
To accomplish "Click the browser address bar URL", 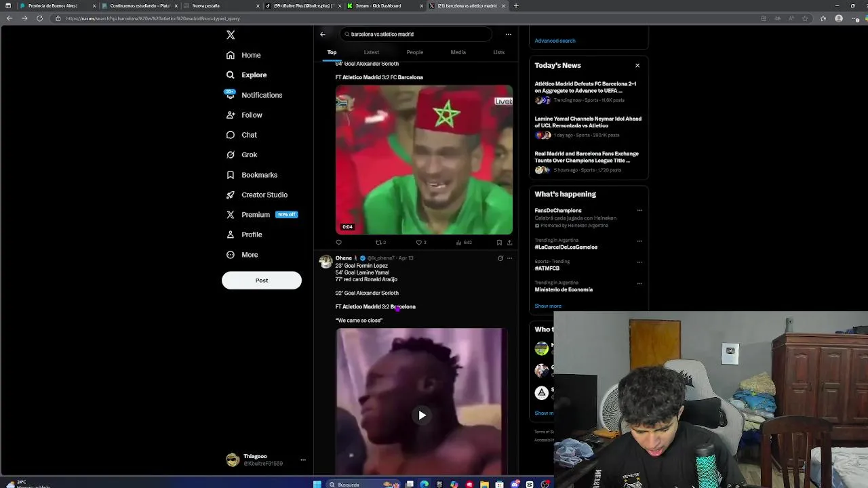I will point(153,18).
